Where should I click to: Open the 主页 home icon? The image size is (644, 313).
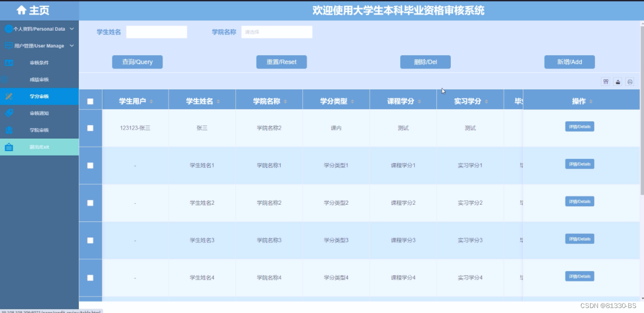pos(21,10)
